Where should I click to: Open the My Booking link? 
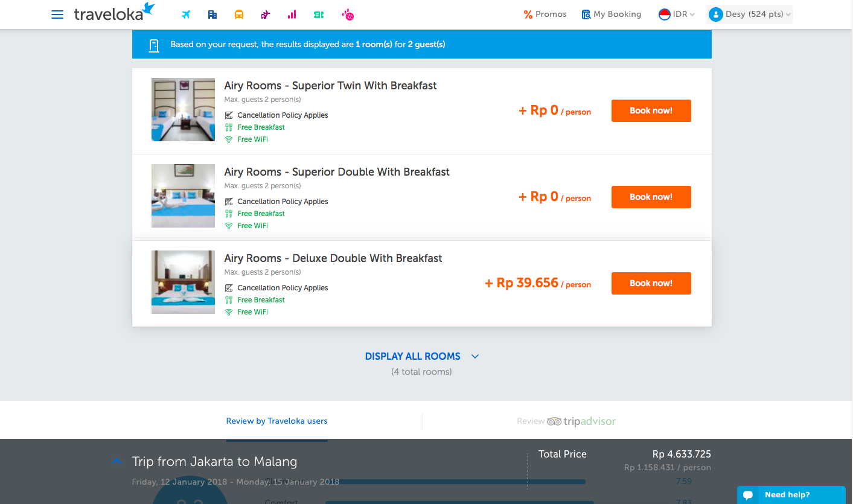(x=611, y=14)
